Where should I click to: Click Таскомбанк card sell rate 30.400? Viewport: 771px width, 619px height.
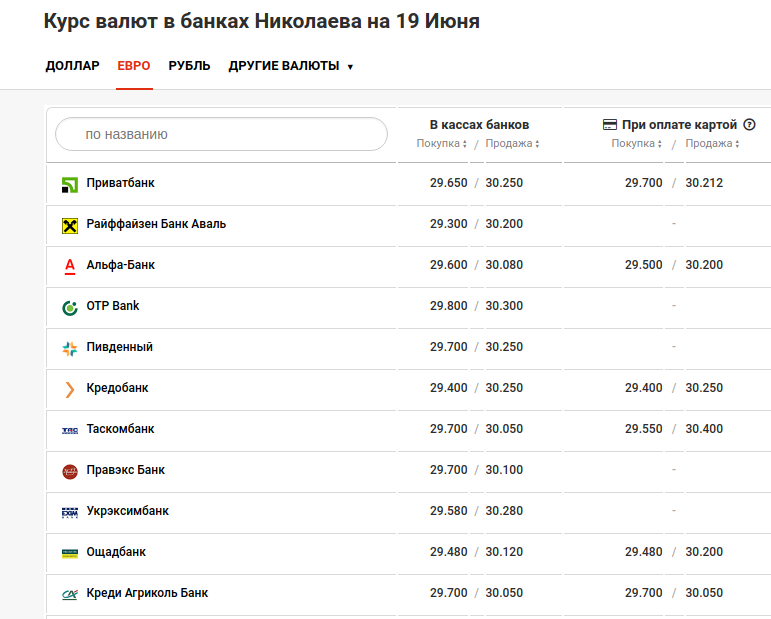(704, 429)
